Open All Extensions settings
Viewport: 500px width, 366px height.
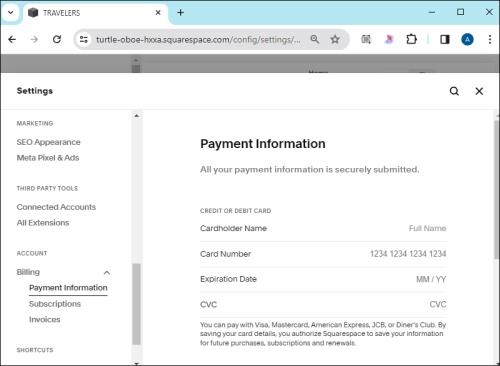[43, 223]
